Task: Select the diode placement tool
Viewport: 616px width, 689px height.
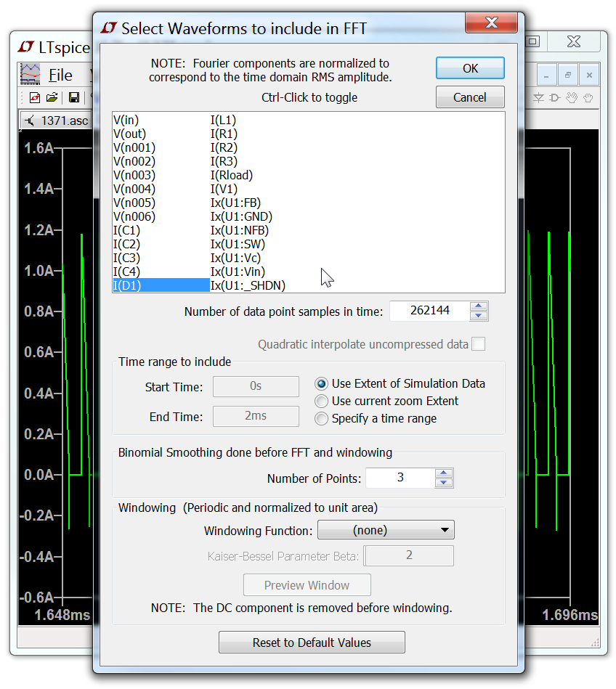Action: tap(538, 98)
